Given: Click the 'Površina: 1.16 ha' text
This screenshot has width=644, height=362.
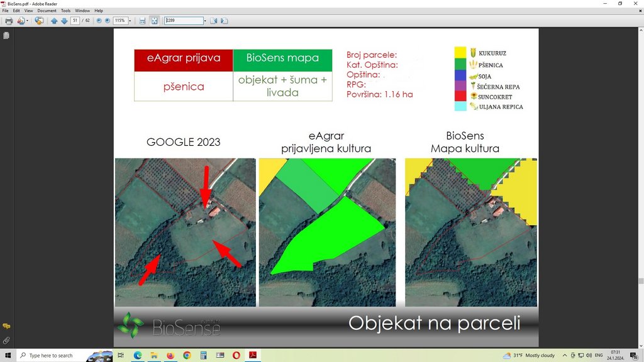Looking at the screenshot, I should coord(379,94).
